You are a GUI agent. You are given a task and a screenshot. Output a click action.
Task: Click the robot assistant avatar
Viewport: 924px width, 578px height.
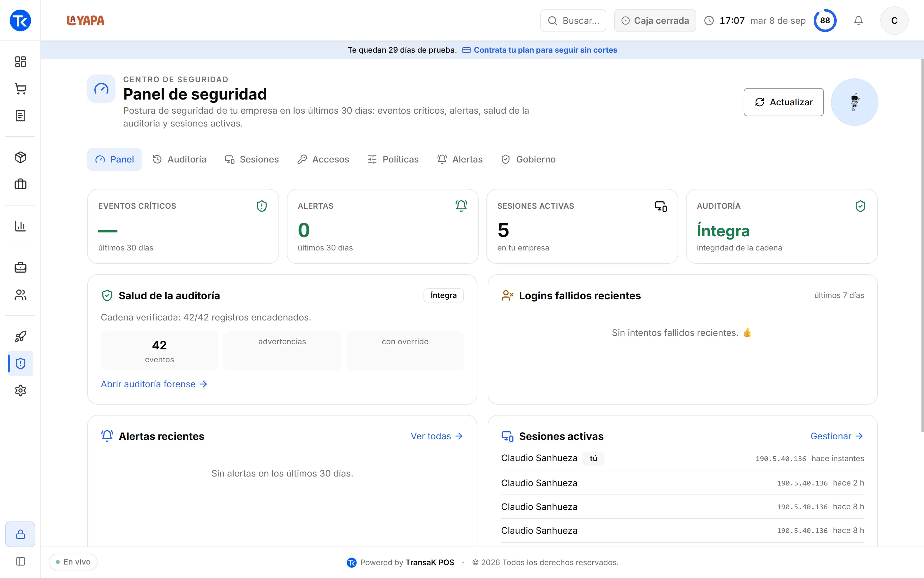click(854, 102)
